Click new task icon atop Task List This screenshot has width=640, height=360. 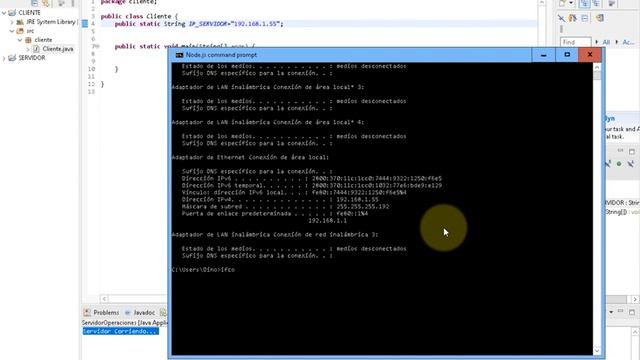562,4
